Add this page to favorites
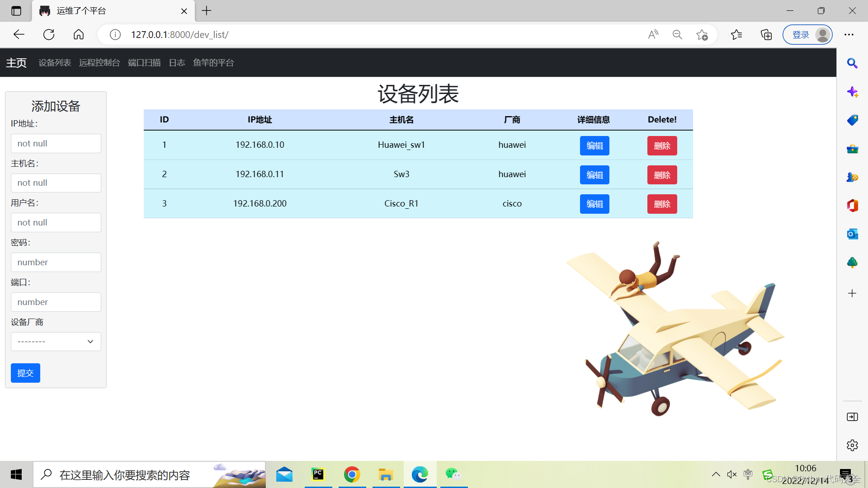The height and width of the screenshot is (488, 868). [702, 35]
